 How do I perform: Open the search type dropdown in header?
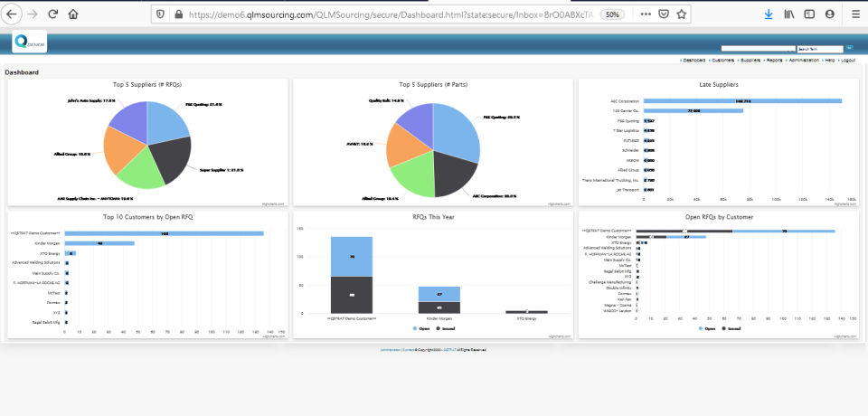[x=759, y=49]
